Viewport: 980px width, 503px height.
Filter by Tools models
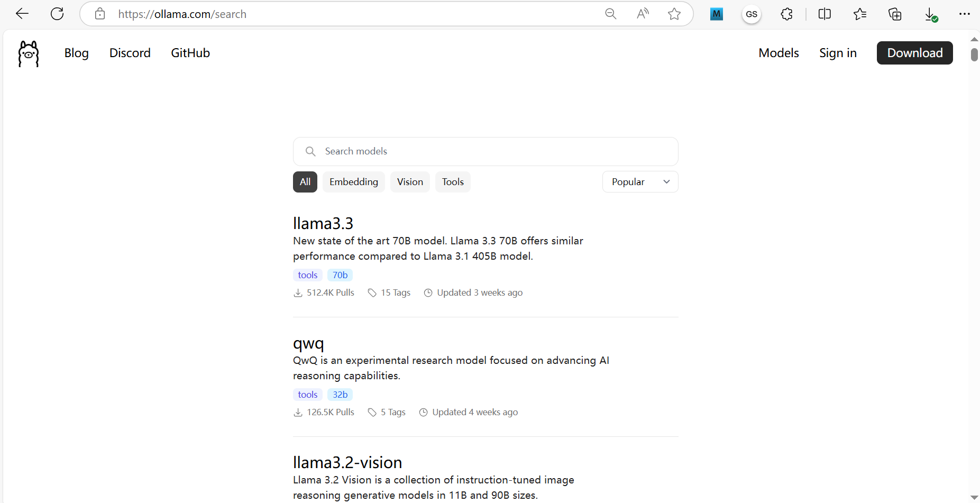pyautogui.click(x=453, y=182)
